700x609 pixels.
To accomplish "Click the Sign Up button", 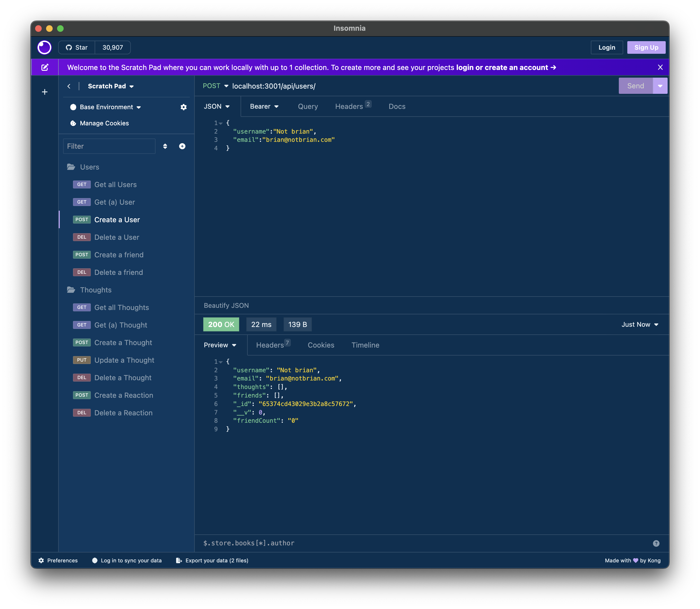I will click(646, 47).
